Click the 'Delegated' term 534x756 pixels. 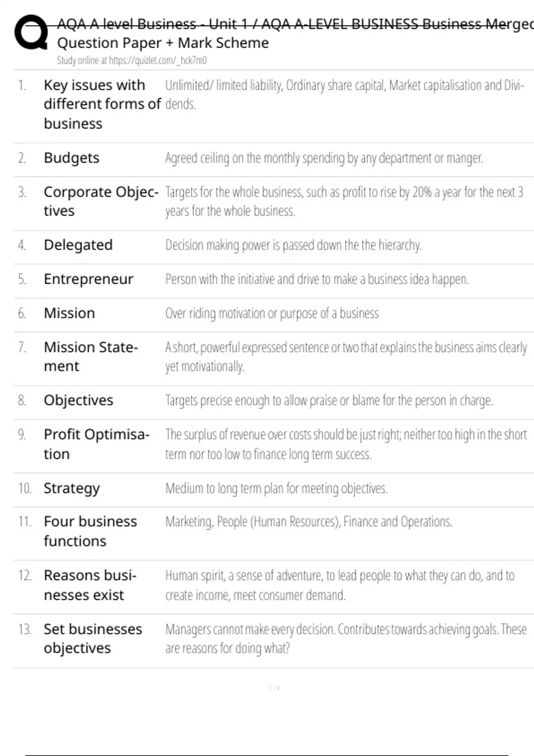coord(78,245)
